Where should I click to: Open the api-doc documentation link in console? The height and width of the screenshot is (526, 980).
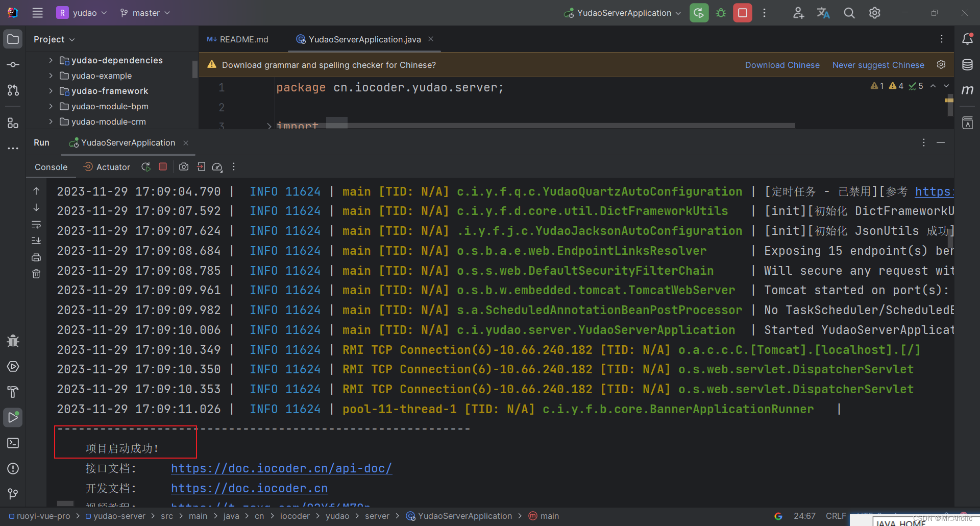281,468
